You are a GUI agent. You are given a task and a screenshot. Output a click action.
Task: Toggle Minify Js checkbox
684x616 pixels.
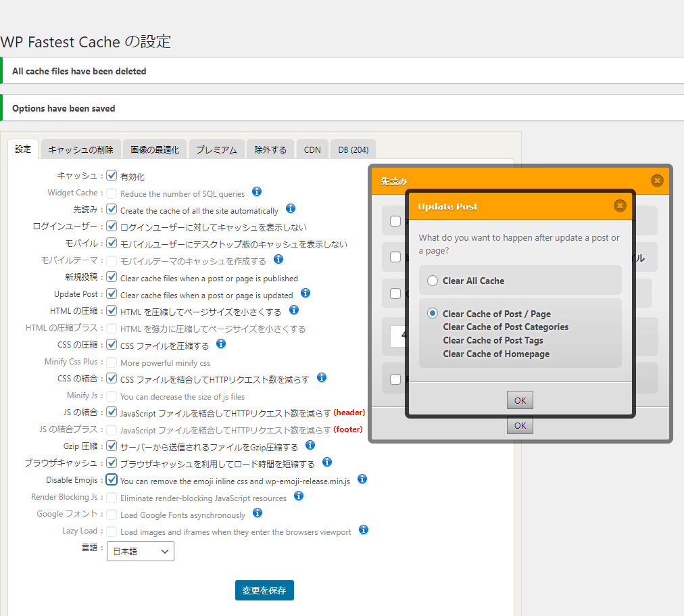pos(112,396)
